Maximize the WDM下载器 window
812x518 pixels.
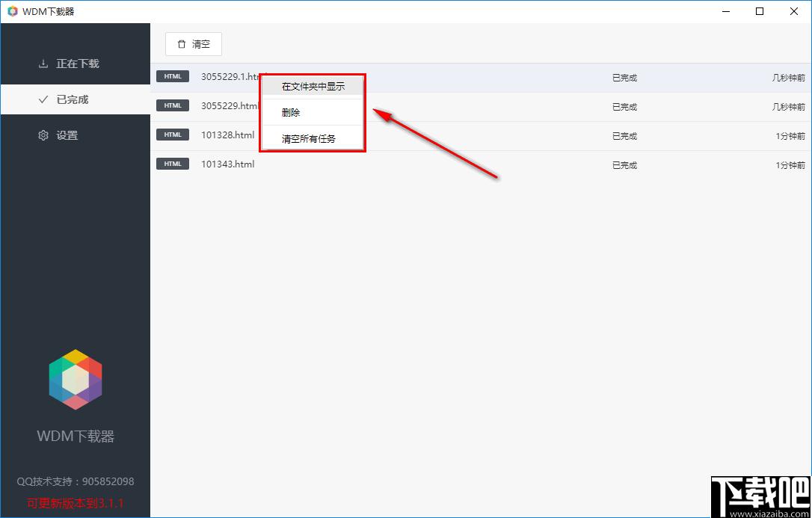pyautogui.click(x=760, y=11)
